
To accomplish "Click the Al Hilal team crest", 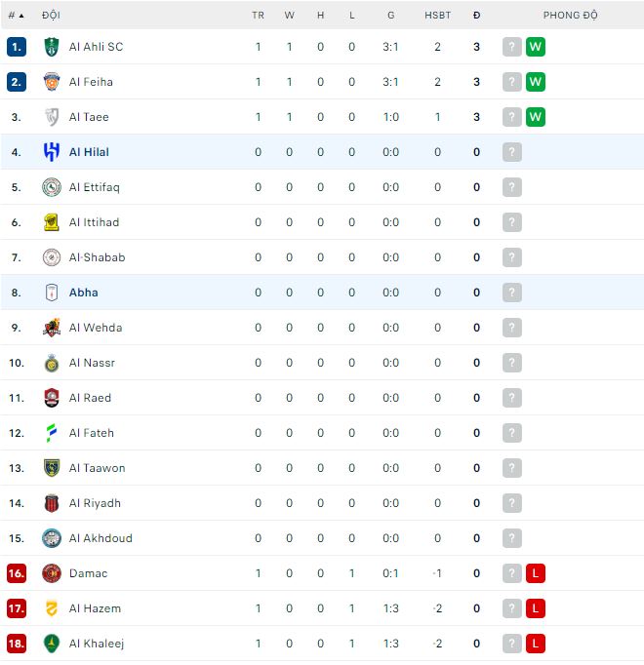I will pos(52,152).
